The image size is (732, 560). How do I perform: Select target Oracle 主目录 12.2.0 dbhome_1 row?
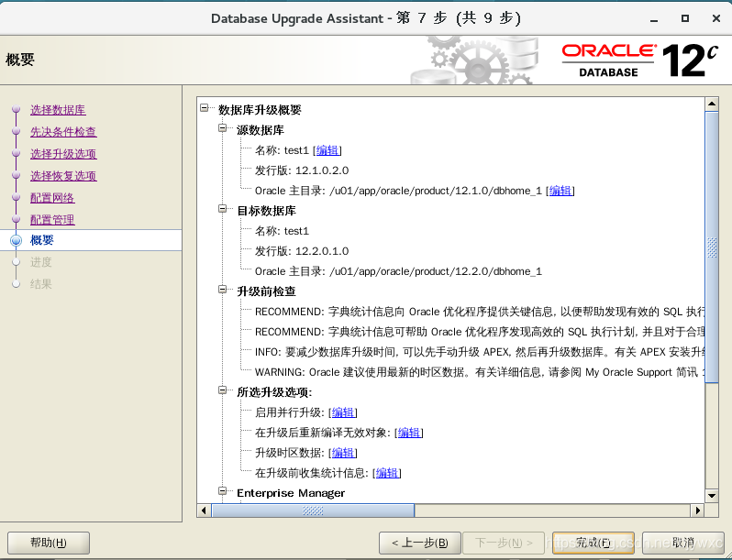(398, 271)
